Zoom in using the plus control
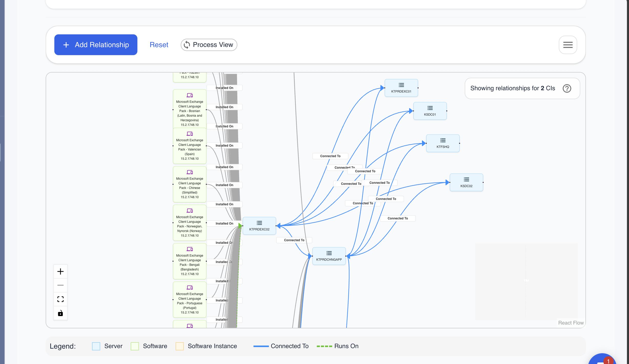This screenshot has height=364, width=629. (60, 271)
